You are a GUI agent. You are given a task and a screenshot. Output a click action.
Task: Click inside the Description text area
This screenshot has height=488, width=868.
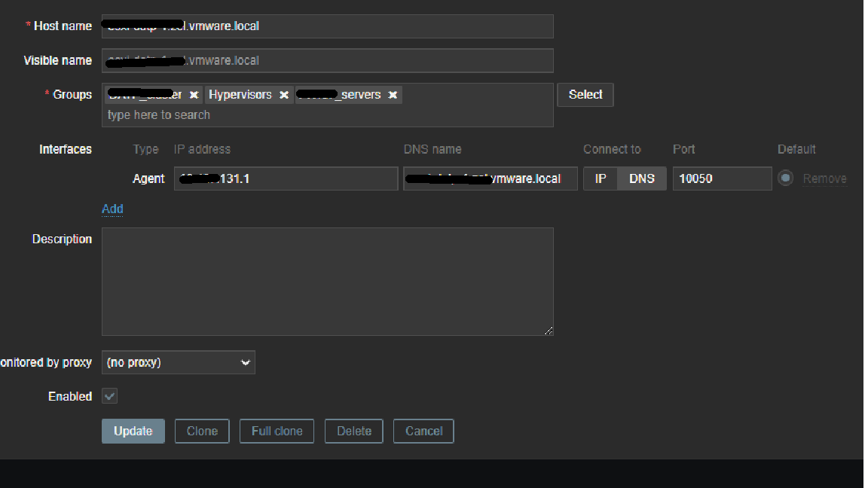pos(327,282)
